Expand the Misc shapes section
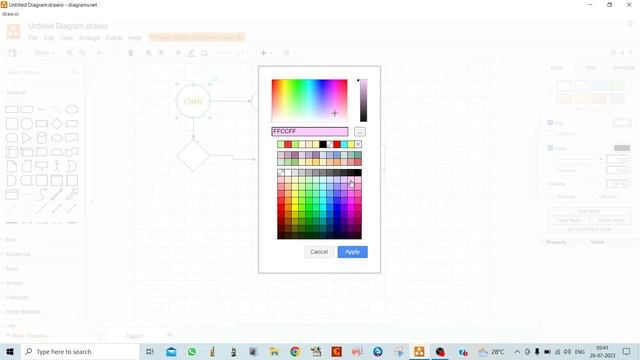The width and height of the screenshot is (640, 360). point(11,240)
